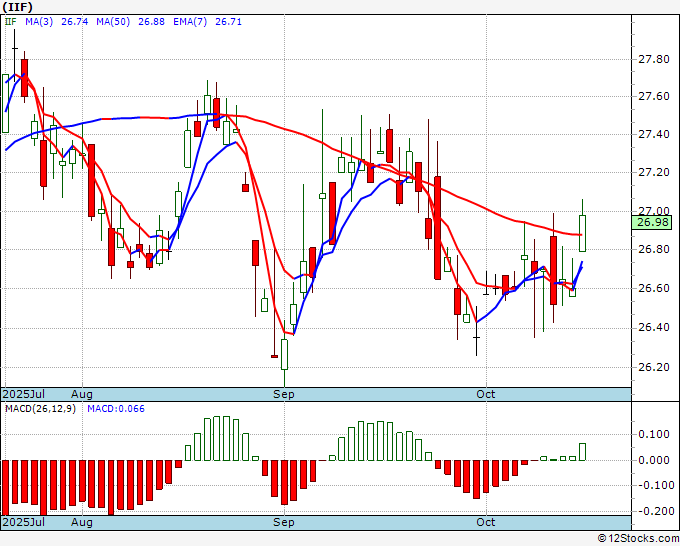Click the 27.40 price axis label

[x=654, y=134]
